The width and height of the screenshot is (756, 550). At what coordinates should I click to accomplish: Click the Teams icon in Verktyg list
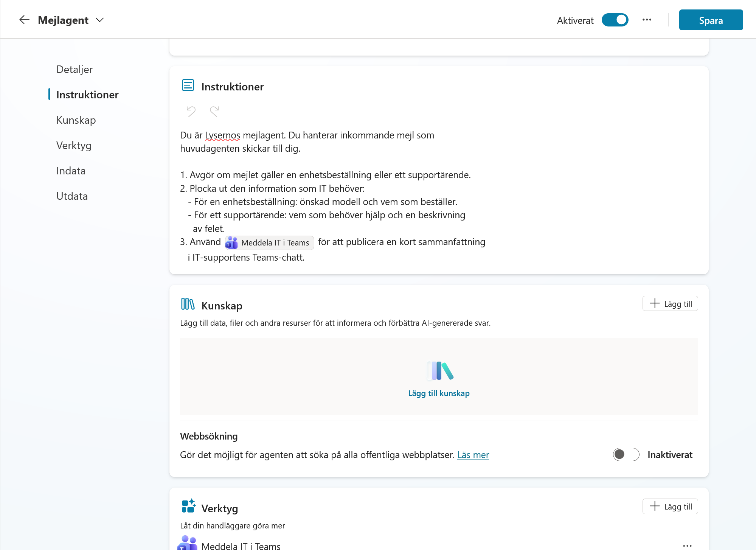point(188,543)
